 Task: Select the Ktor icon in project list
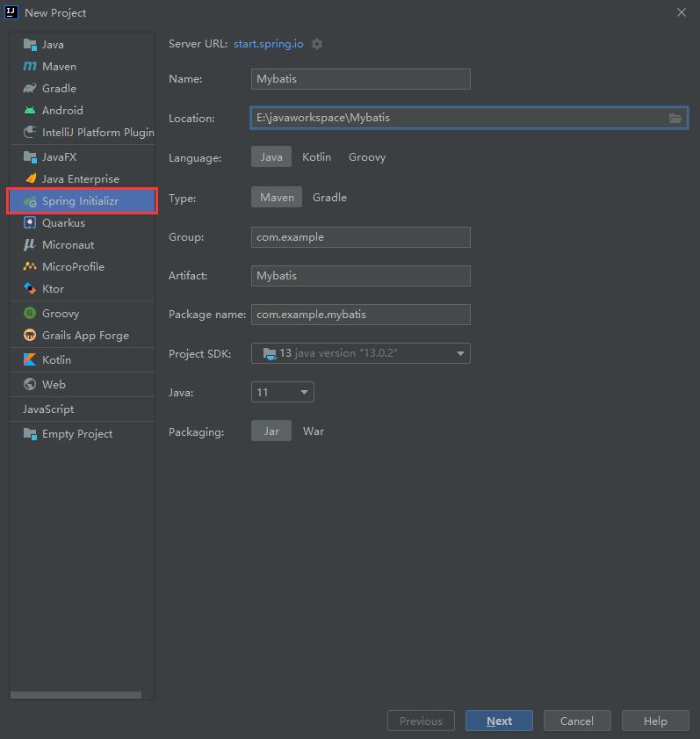tap(30, 289)
